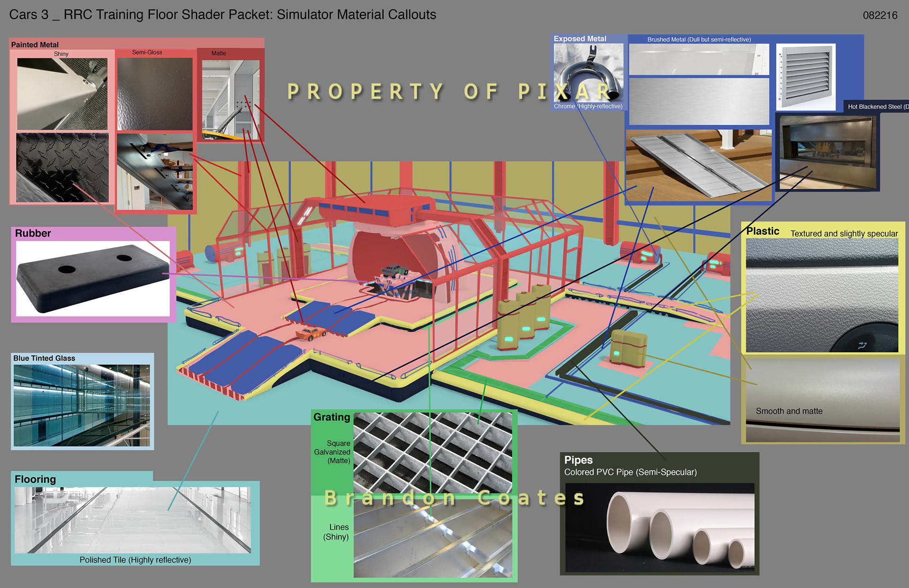
Task: Select the black rubber pad image
Action: tap(93, 278)
